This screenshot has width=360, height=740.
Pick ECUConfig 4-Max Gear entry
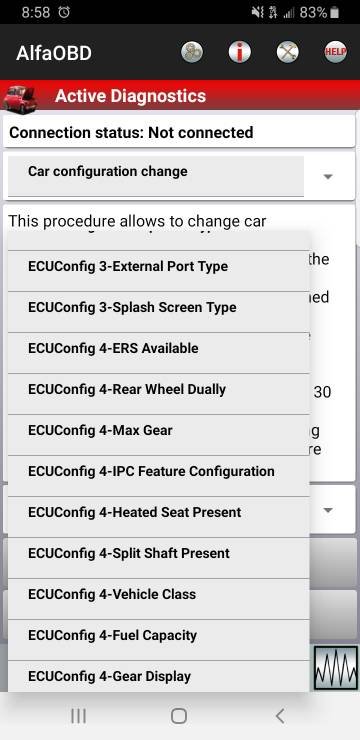[159, 435]
